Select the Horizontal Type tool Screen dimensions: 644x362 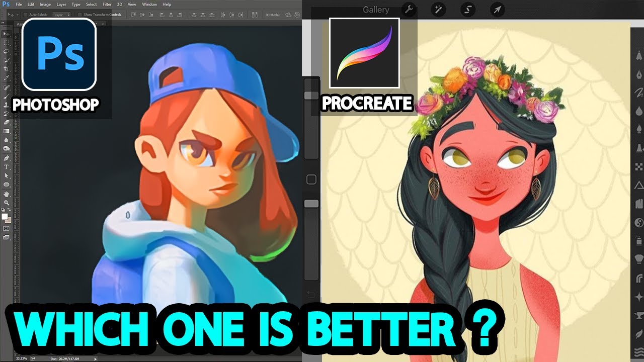coord(7,166)
